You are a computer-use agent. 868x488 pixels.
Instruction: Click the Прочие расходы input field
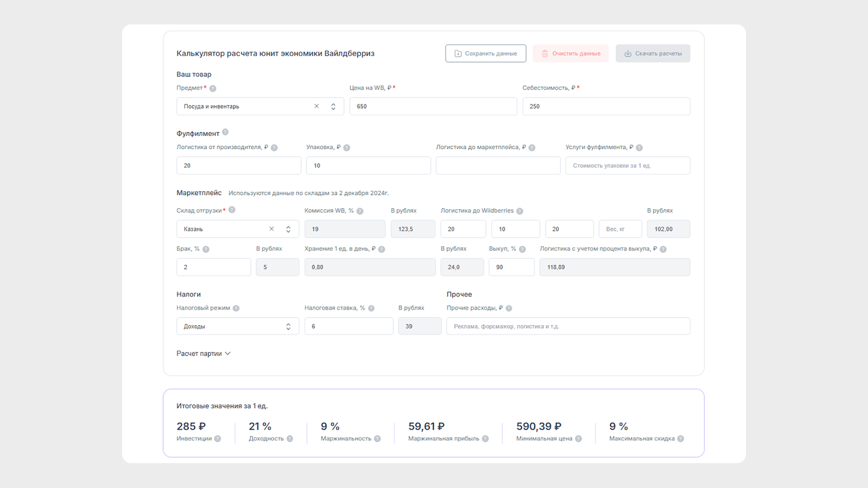click(568, 326)
